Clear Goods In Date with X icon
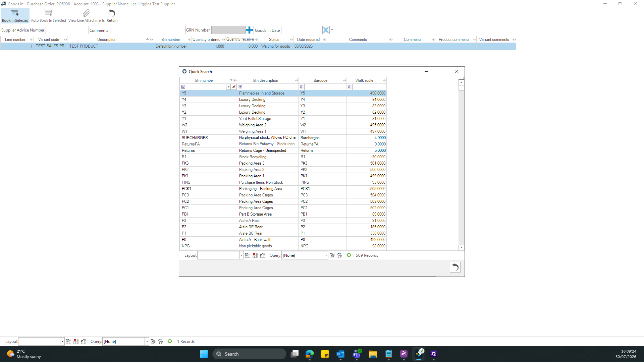This screenshot has width=644, height=362. tap(326, 30)
